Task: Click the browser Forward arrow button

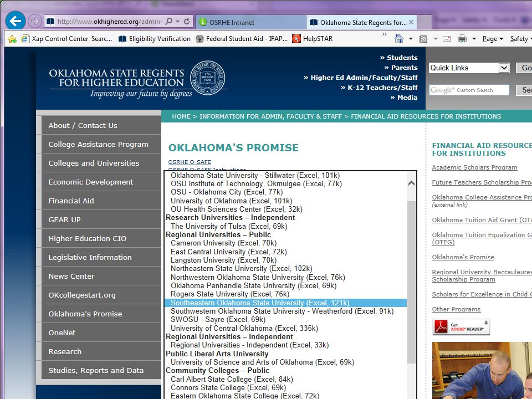Action: coord(34,22)
